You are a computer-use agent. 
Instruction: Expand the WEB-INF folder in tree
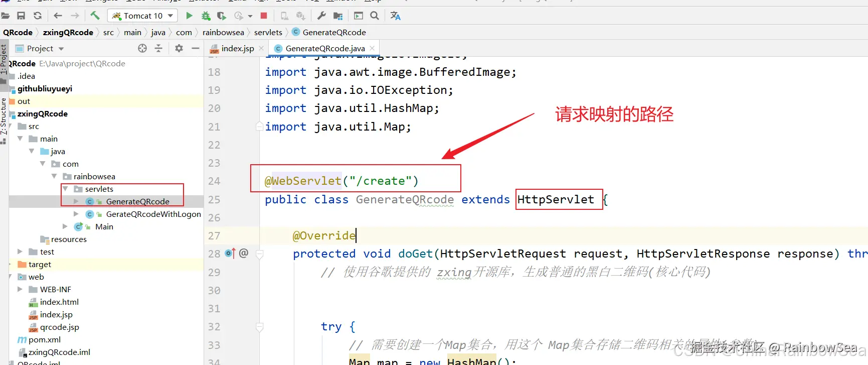(20, 289)
